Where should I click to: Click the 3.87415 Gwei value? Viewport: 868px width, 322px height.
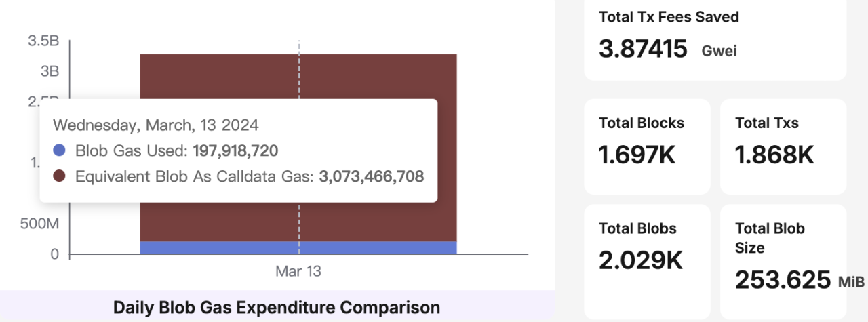click(x=668, y=49)
